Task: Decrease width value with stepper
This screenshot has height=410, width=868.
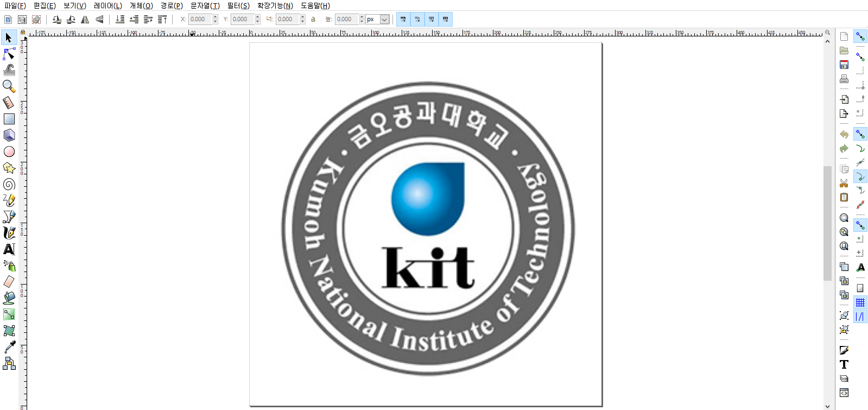Action: [x=303, y=22]
